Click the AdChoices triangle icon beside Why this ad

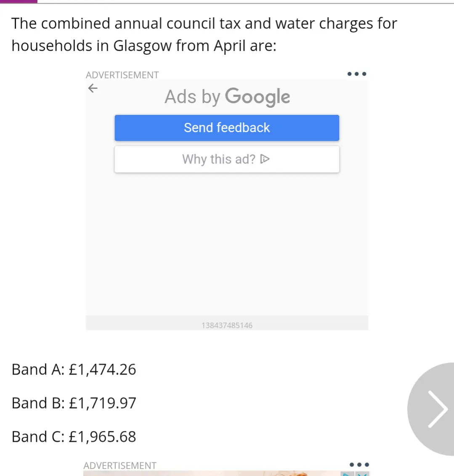[265, 159]
